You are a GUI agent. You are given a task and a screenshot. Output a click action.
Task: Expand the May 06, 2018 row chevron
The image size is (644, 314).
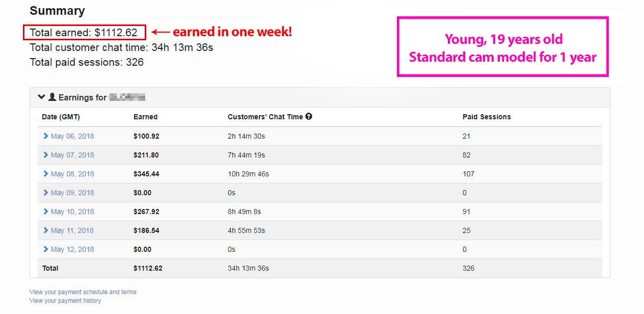(x=46, y=136)
